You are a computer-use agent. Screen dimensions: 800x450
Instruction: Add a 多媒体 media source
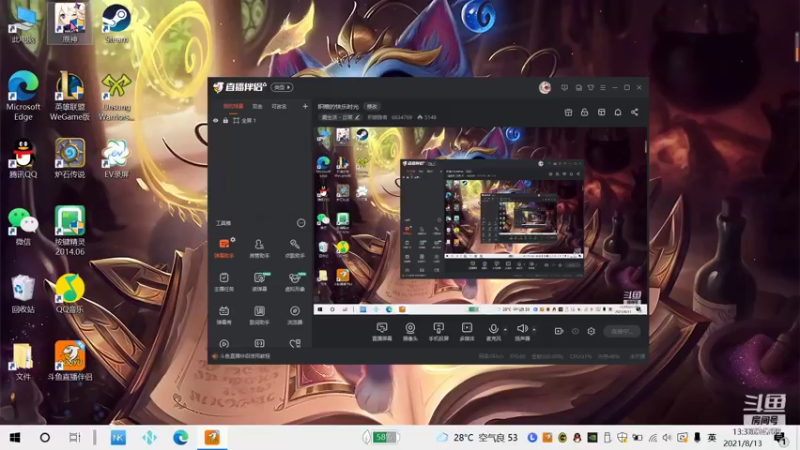(467, 332)
